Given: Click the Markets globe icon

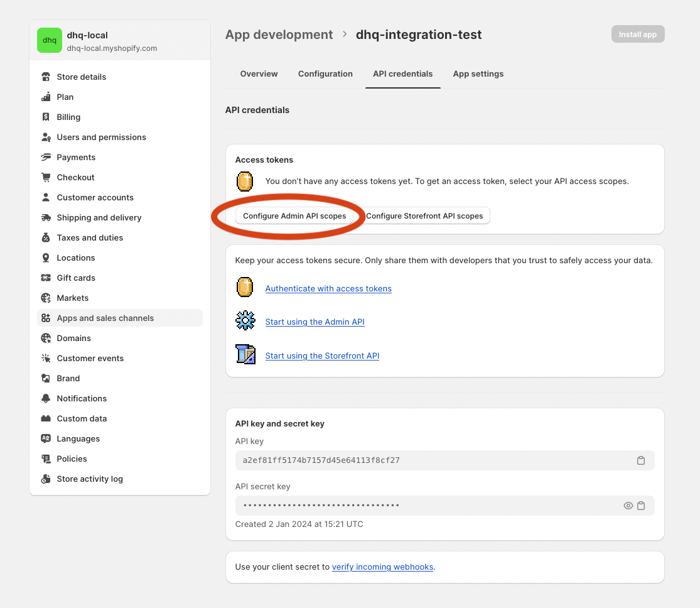Looking at the screenshot, I should click(46, 298).
